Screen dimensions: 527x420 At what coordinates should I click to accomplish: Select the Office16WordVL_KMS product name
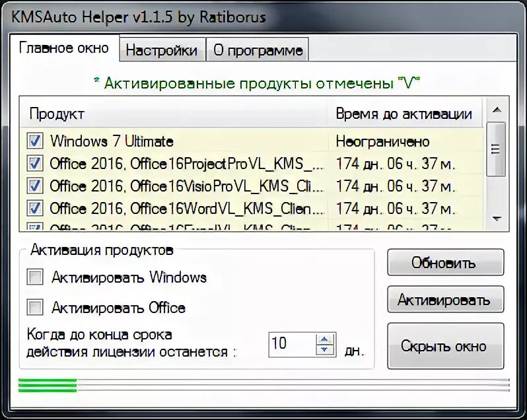pos(187,208)
